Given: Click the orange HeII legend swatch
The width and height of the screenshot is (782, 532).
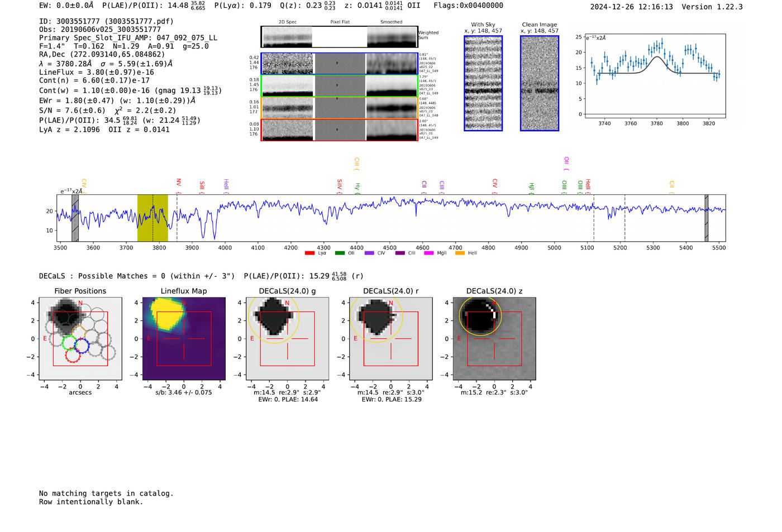Looking at the screenshot, I should pos(460,253).
